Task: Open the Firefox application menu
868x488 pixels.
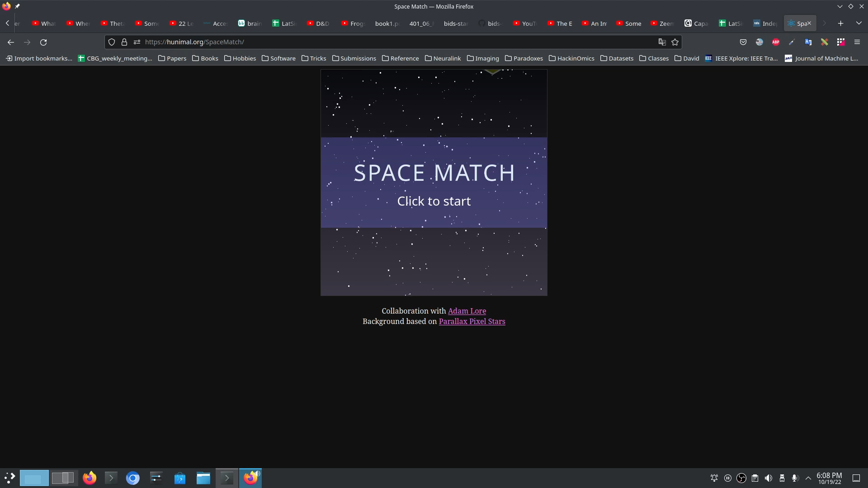Action: (857, 42)
